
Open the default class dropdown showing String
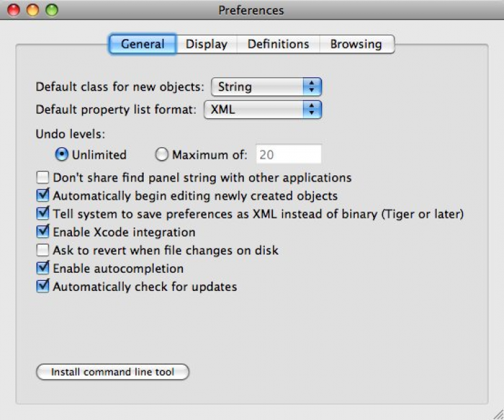(x=266, y=87)
